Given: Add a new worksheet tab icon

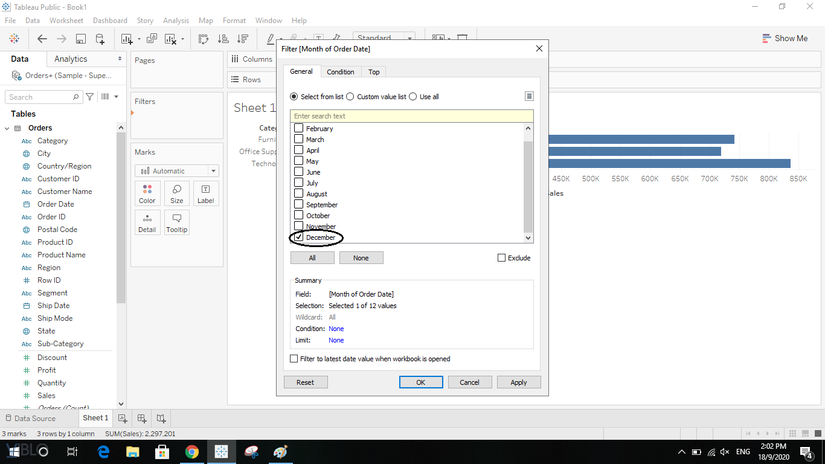Looking at the screenshot, I should 123,418.
